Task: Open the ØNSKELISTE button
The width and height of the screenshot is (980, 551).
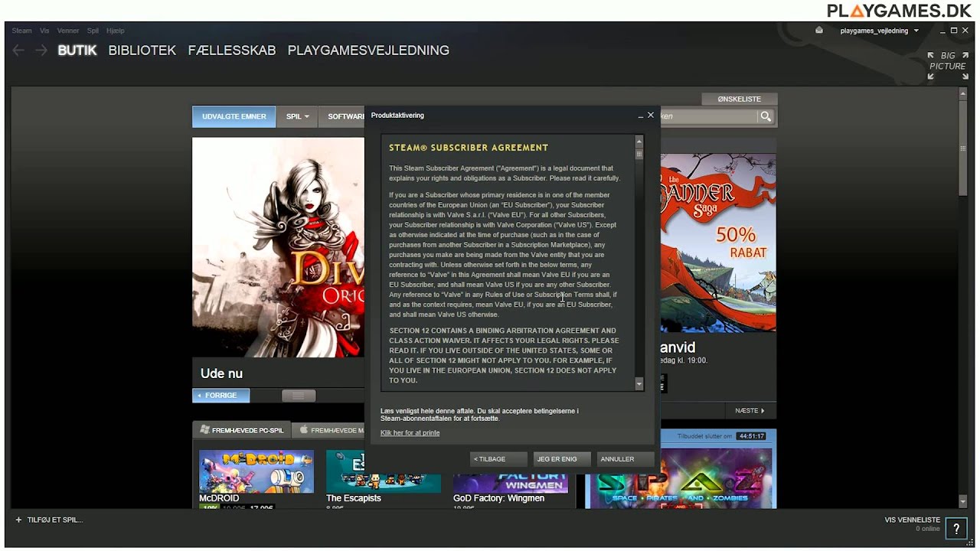Action: click(x=739, y=99)
